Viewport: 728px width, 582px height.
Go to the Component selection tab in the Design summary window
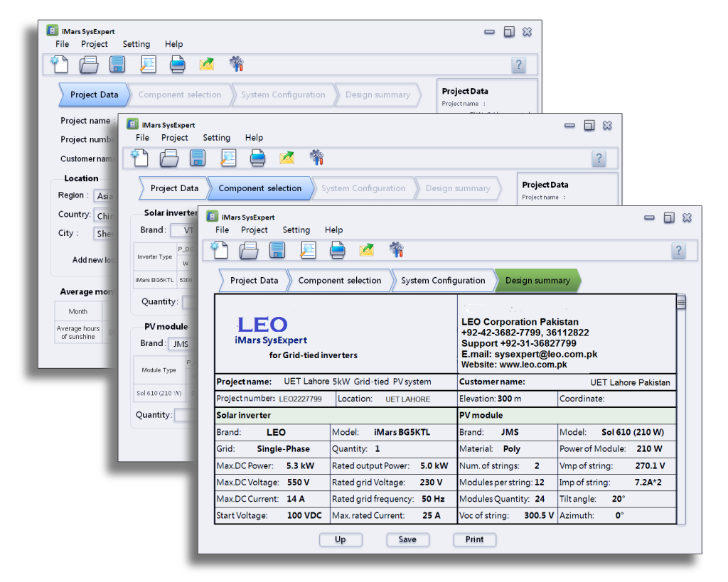tap(339, 280)
